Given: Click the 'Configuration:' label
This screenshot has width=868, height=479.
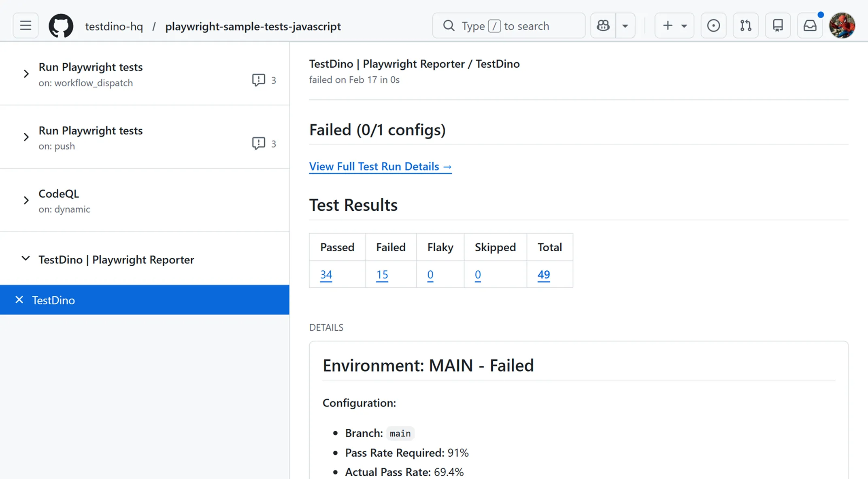Looking at the screenshot, I should [360, 403].
